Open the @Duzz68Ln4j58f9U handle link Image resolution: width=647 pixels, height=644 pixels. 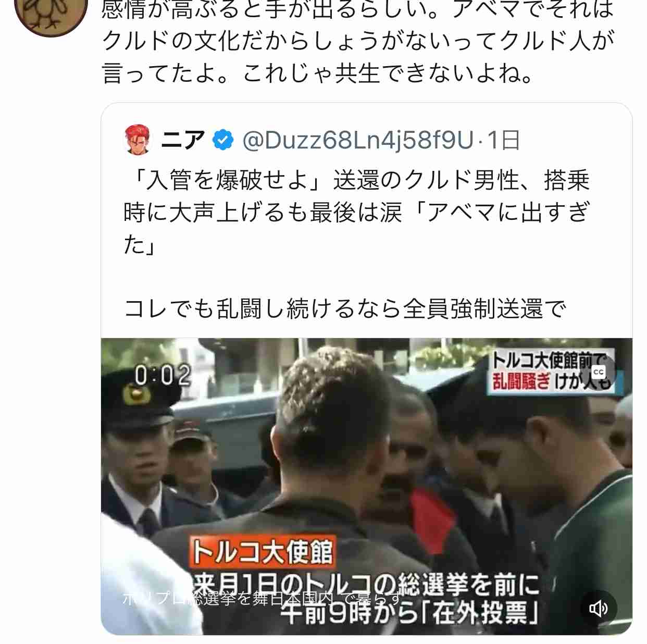[358, 140]
